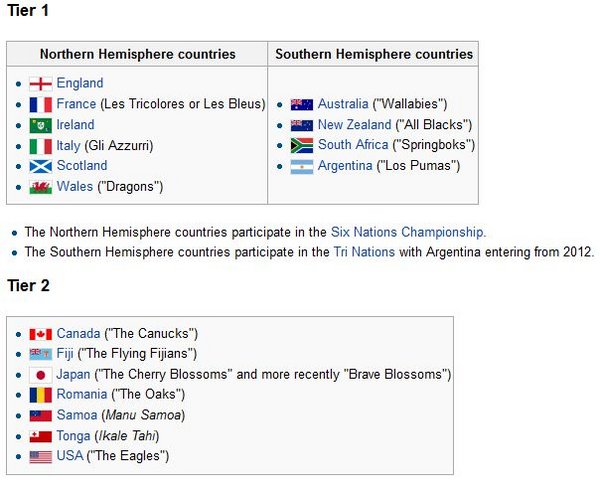Open the Fiji team link
Image resolution: width=600 pixels, height=492 pixels.
[65, 354]
